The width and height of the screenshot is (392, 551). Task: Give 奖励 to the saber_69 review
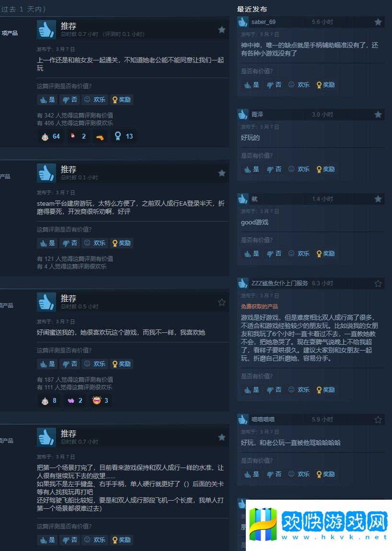click(325, 85)
